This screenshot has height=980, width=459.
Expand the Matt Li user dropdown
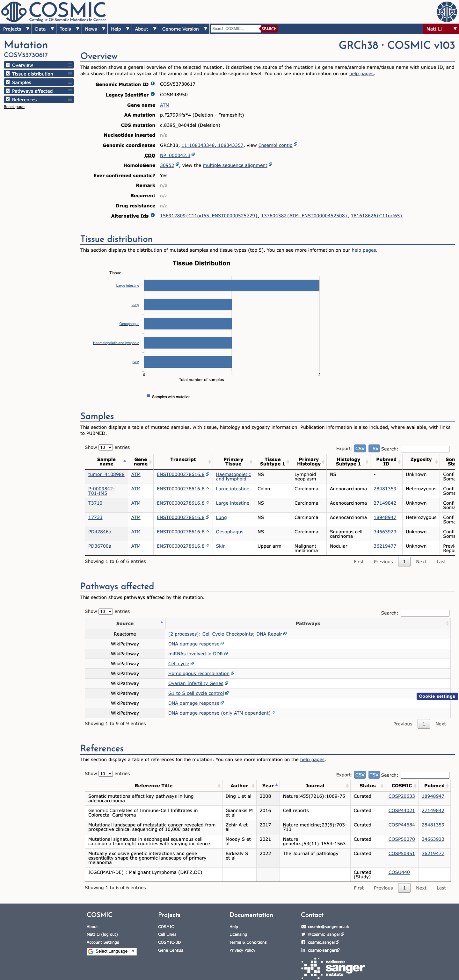pyautogui.click(x=441, y=29)
